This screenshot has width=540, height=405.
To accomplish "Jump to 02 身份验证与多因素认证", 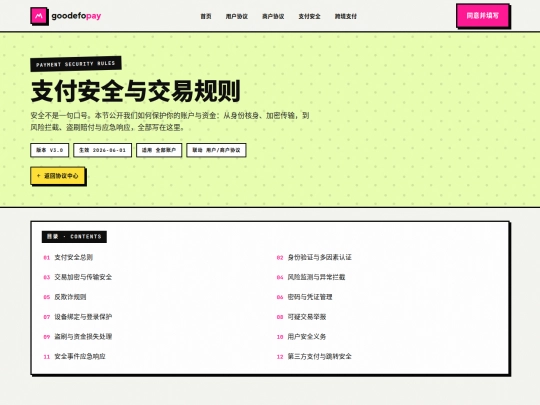I will click(x=314, y=257).
